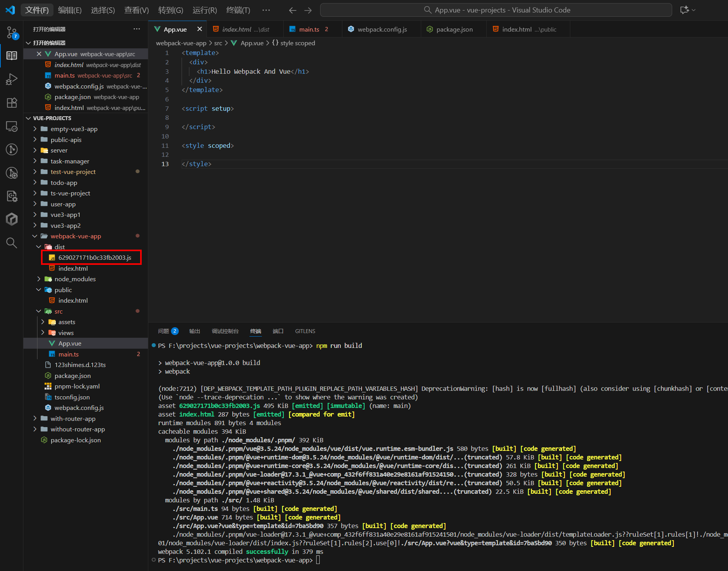Collapse the webpack-vue-app folder
Screen dimensions: 728x571
click(x=35, y=236)
